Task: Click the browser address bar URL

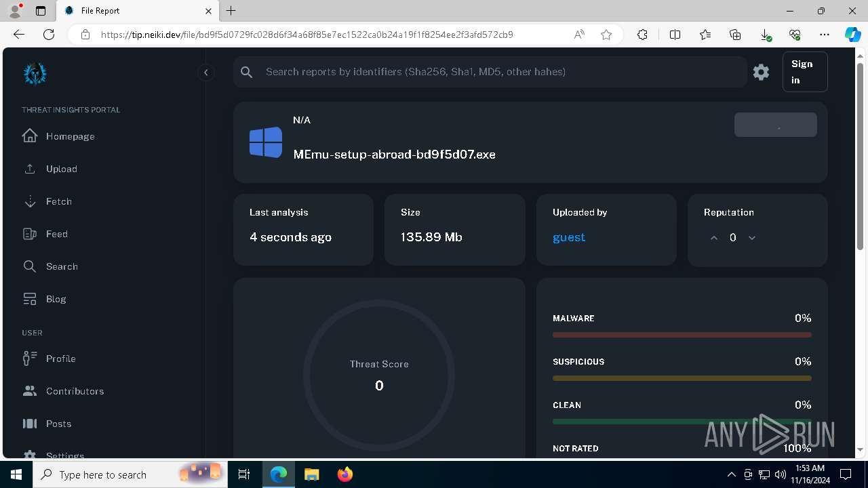Action: [x=307, y=35]
